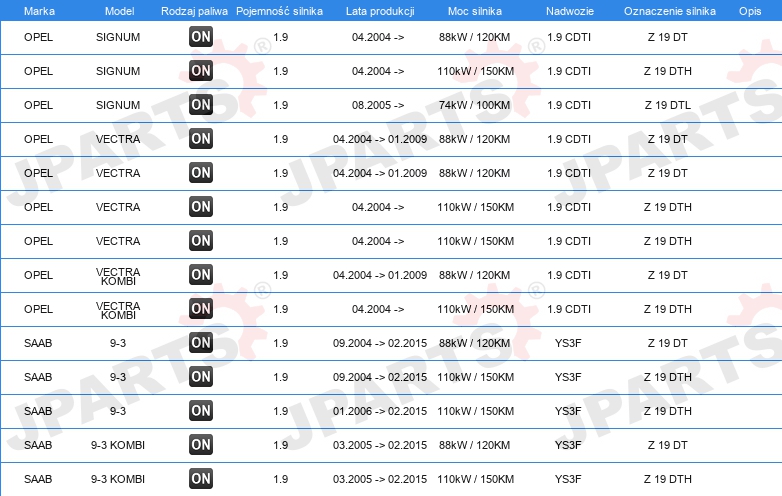Select 'YS3F' in SAAB 9-3 Kombi 88kW row

coord(568,445)
